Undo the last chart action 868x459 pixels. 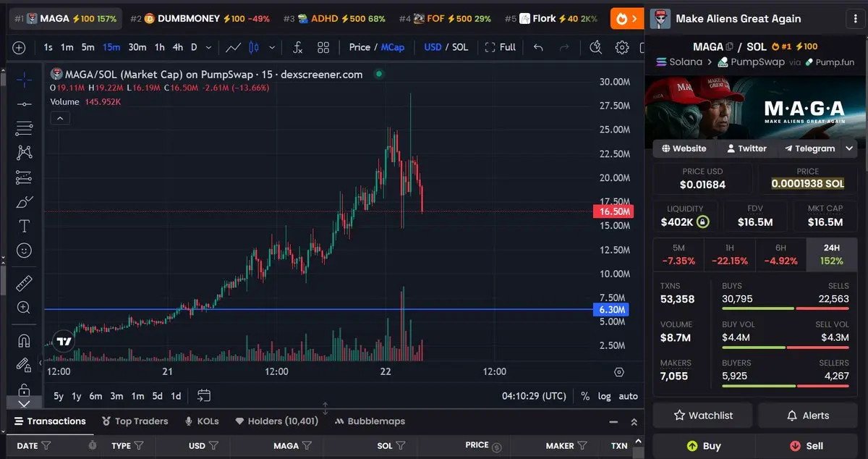pyautogui.click(x=538, y=47)
